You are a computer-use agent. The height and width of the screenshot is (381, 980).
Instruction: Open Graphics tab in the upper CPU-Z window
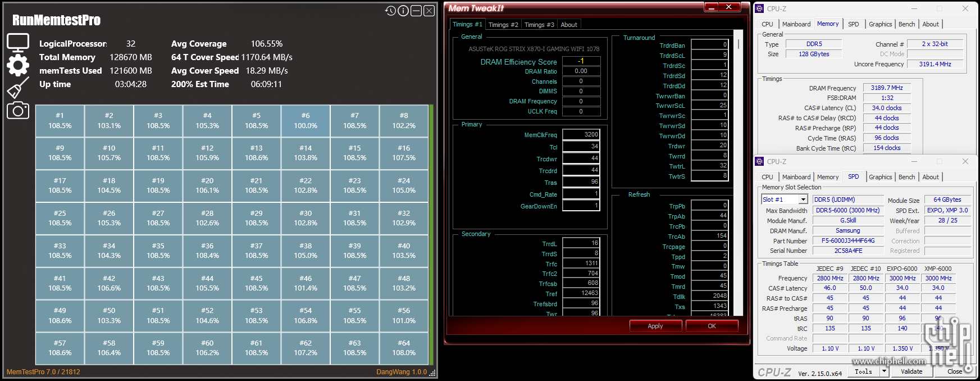[x=880, y=24]
